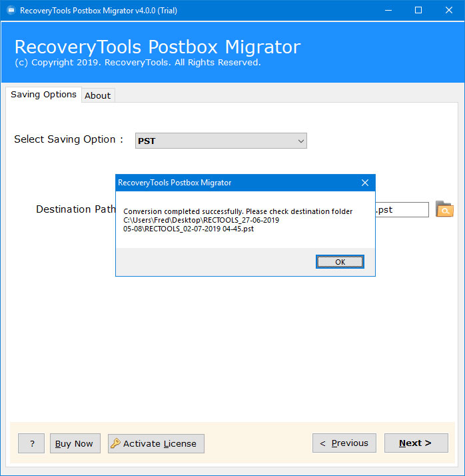465x476 pixels.
Task: Click the dialog title 'RecoveryTools Postbox Migrator'
Action: click(x=175, y=183)
